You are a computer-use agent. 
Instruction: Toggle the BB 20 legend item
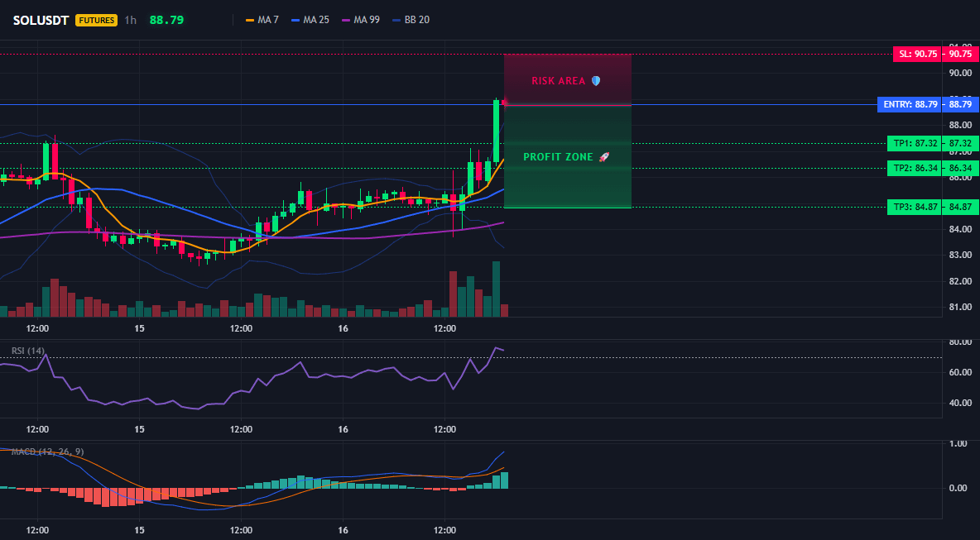tap(411, 20)
